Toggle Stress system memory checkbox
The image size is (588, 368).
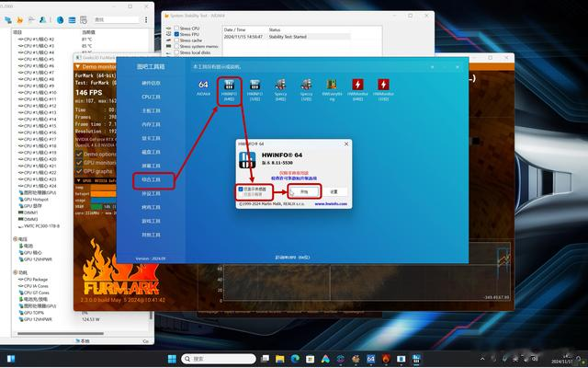[x=176, y=46]
